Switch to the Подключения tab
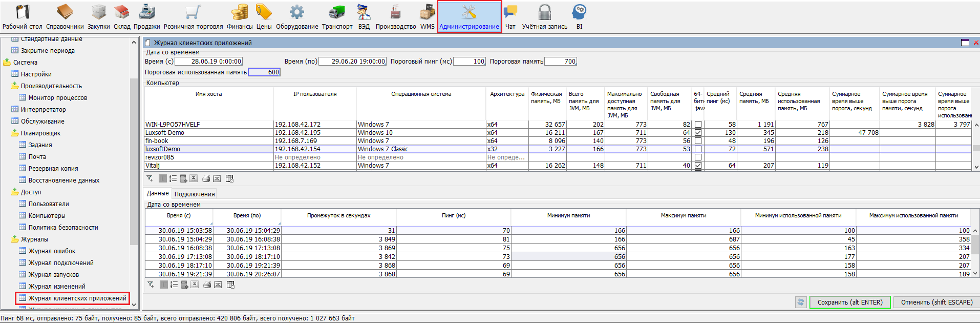Viewport: 980px width, 323px height. tap(194, 194)
